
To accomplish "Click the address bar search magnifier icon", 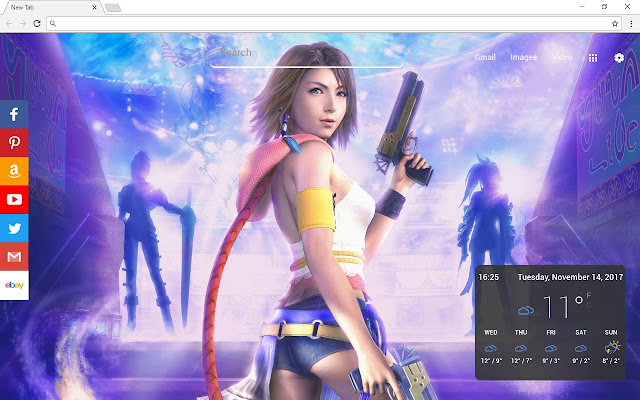I will tap(53, 24).
